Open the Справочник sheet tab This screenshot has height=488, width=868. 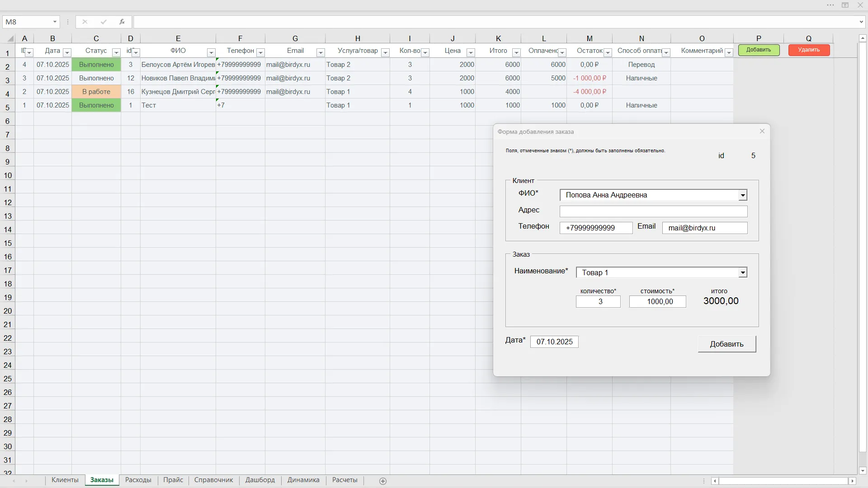click(x=213, y=480)
